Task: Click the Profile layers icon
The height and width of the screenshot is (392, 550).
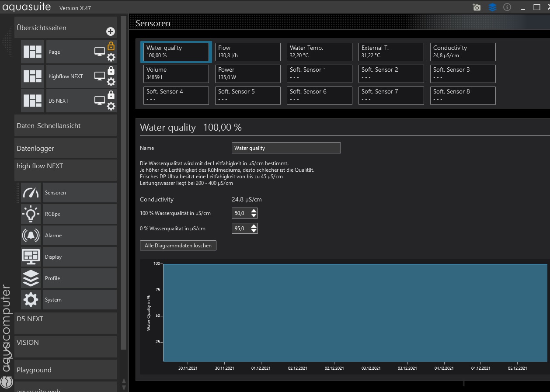Action: [31, 278]
